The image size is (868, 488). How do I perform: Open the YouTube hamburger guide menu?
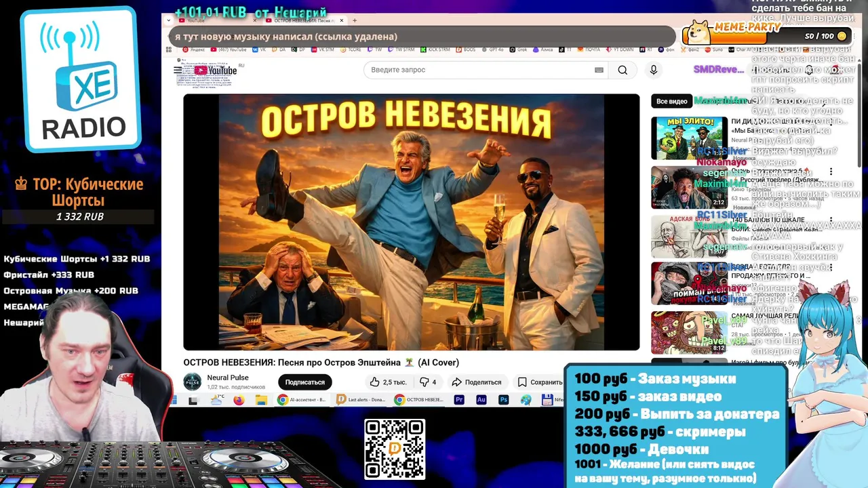point(178,70)
